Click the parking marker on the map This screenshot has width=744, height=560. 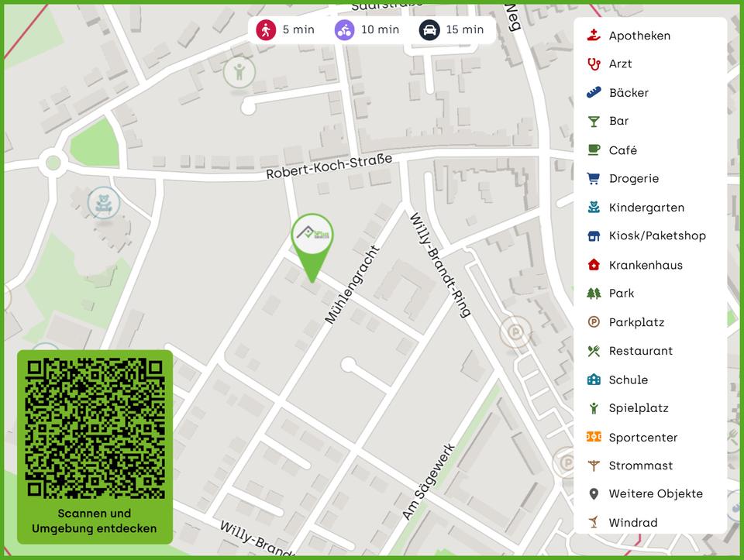pos(512,333)
